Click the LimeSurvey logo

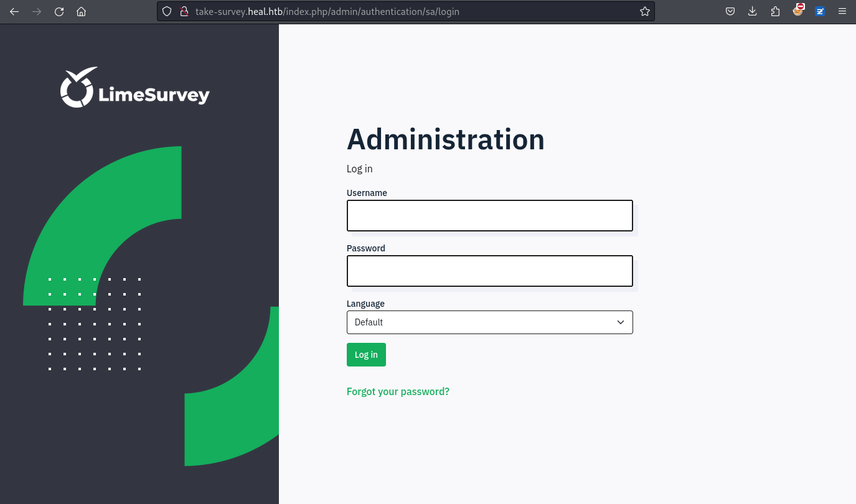point(135,88)
